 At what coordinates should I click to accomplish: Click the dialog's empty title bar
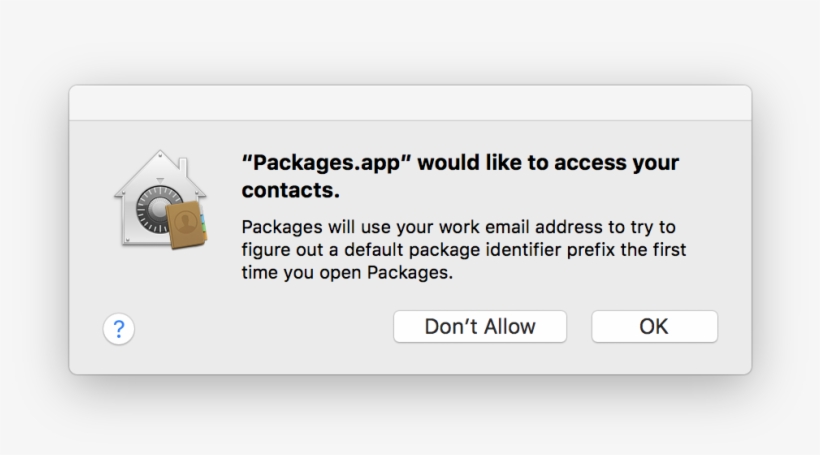click(410, 103)
